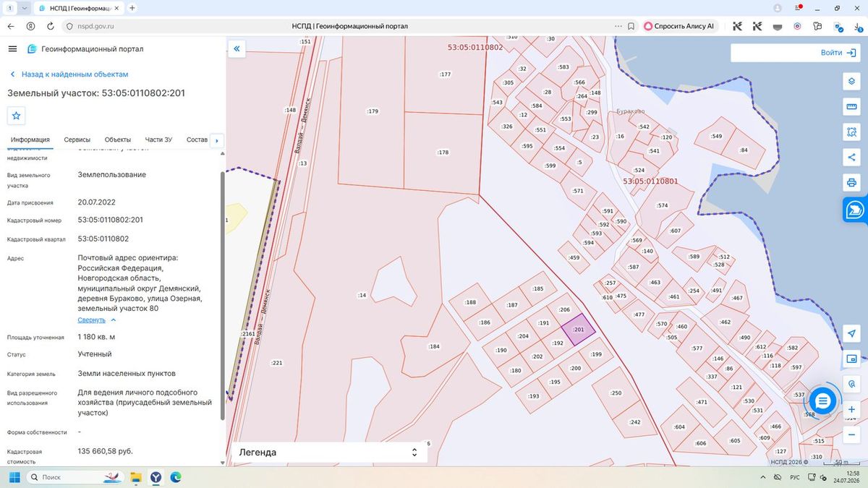Screen dimensions: 868x488
Task: Show hidden system tray icons chevron
Action: pos(765,477)
